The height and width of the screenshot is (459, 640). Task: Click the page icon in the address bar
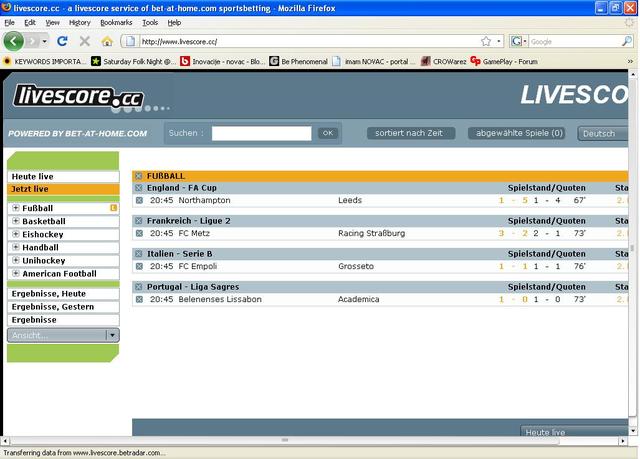(x=130, y=41)
